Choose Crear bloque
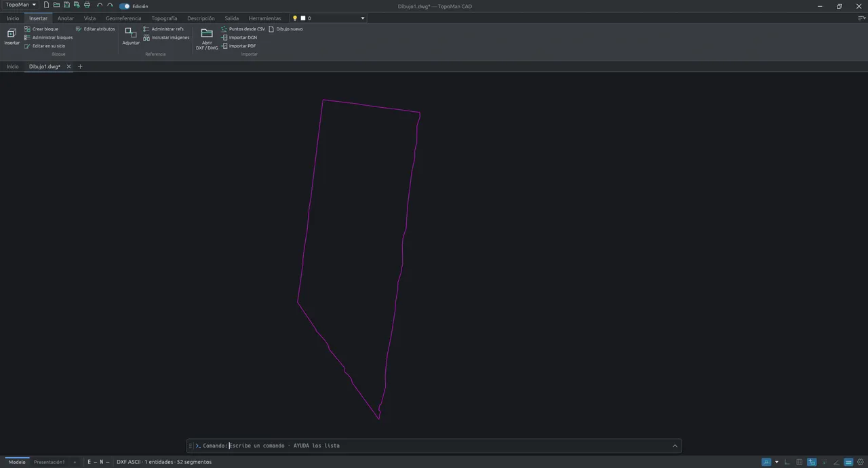The width and height of the screenshot is (868, 468). (41, 29)
